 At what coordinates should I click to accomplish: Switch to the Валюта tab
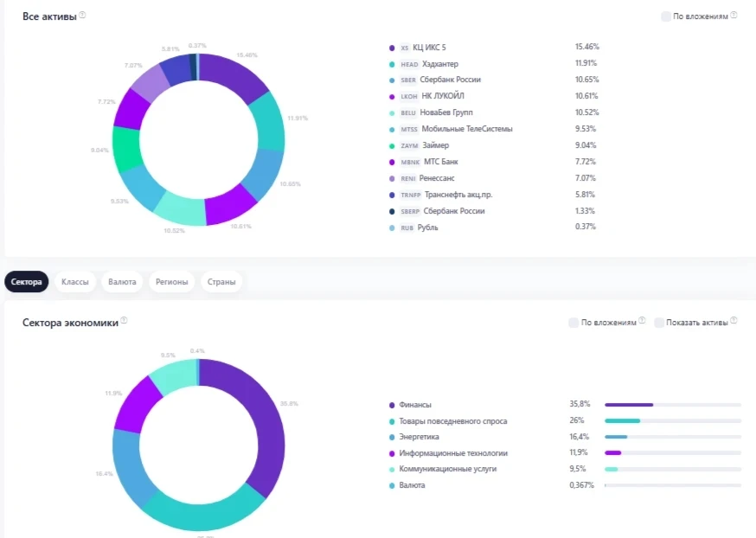122,281
